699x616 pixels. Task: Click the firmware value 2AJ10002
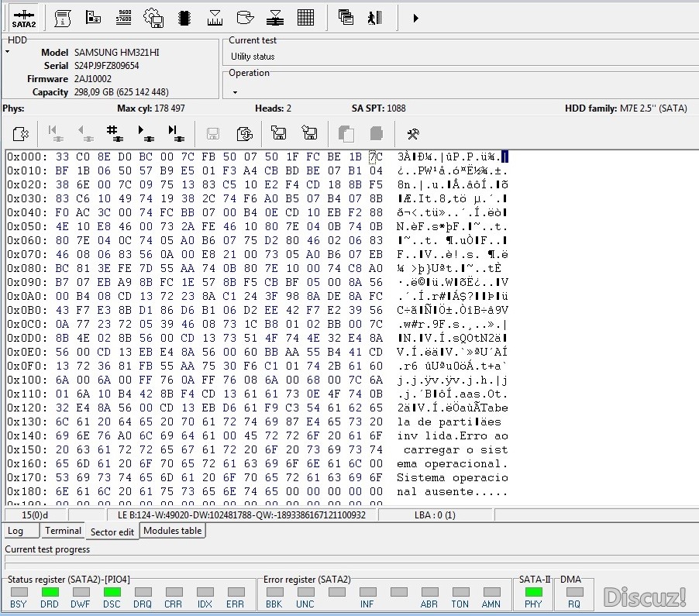[93, 79]
